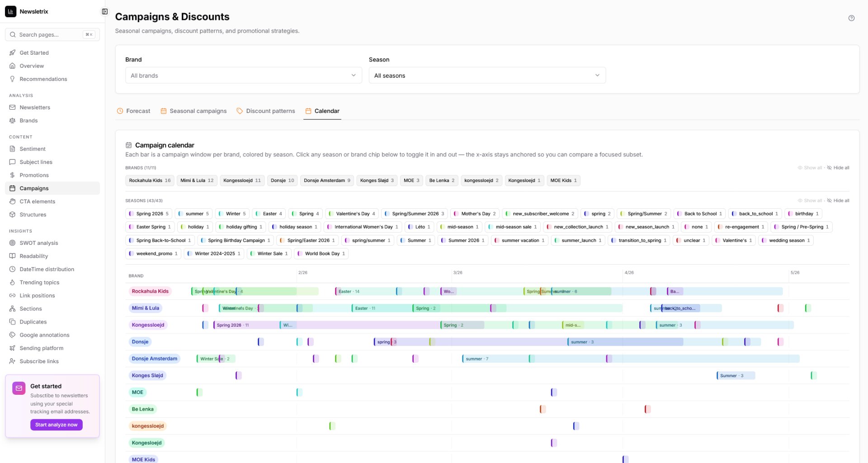Open the Recommendations page in sidebar

point(52,79)
